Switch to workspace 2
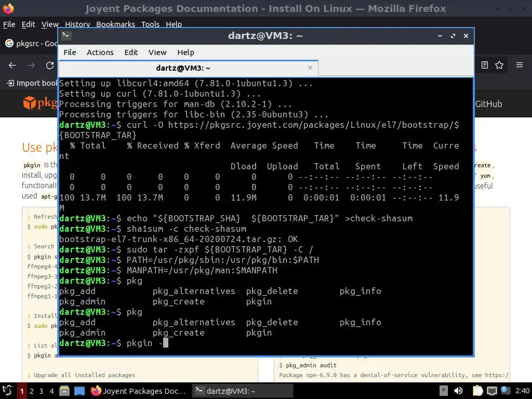The height and width of the screenshot is (399, 532). coord(32,391)
